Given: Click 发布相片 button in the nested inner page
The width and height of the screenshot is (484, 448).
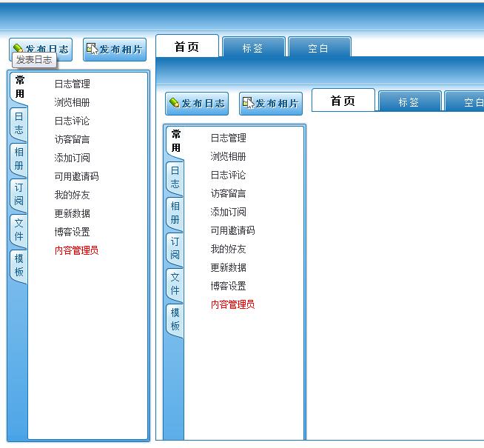Looking at the screenshot, I should (271, 103).
